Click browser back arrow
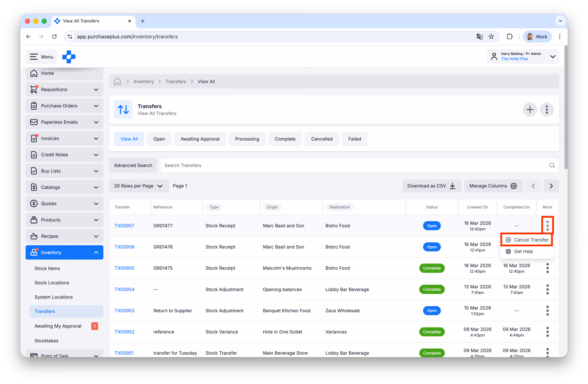Screen dimensions: 588x384 pos(28,37)
